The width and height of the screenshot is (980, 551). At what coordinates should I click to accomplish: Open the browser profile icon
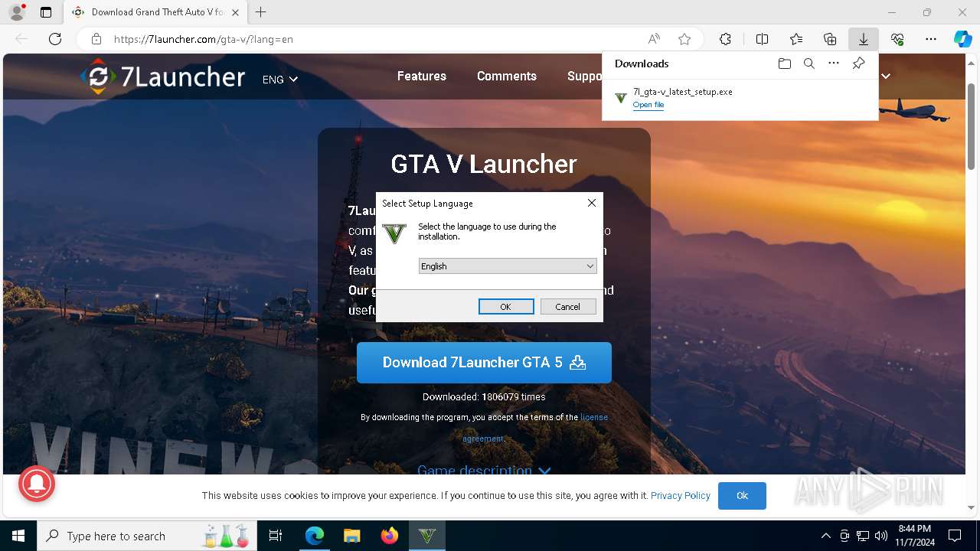[x=16, y=12]
